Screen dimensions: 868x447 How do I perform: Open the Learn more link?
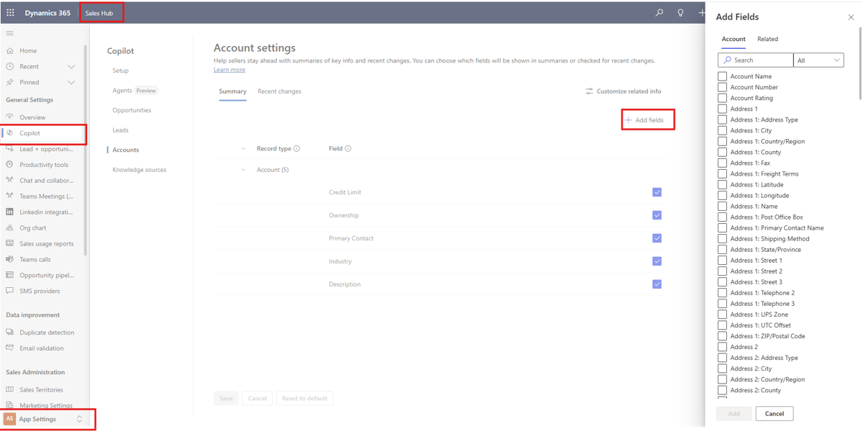[229, 70]
